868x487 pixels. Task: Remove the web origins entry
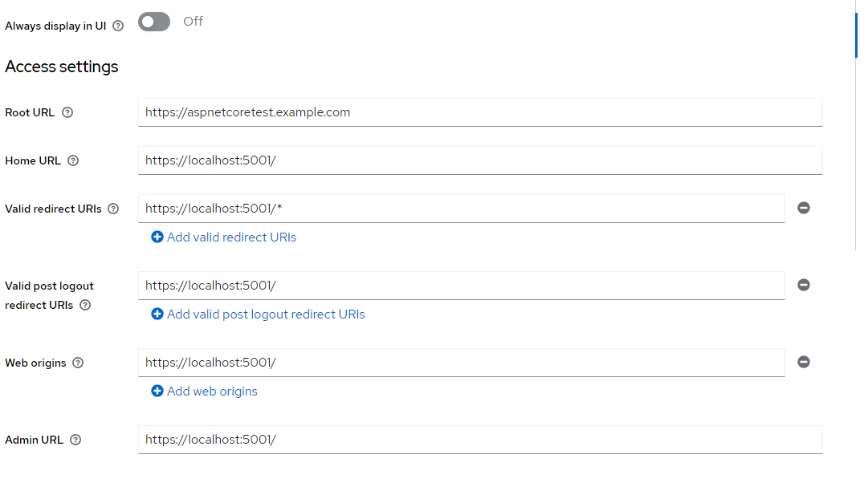(803, 362)
